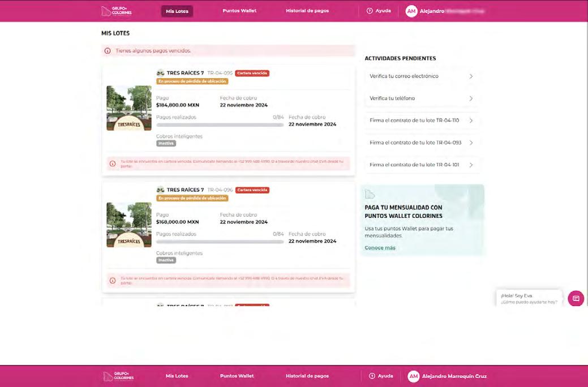Click '$168,000.00 MXN' payment amount
The width and height of the screenshot is (588, 387).
click(178, 222)
